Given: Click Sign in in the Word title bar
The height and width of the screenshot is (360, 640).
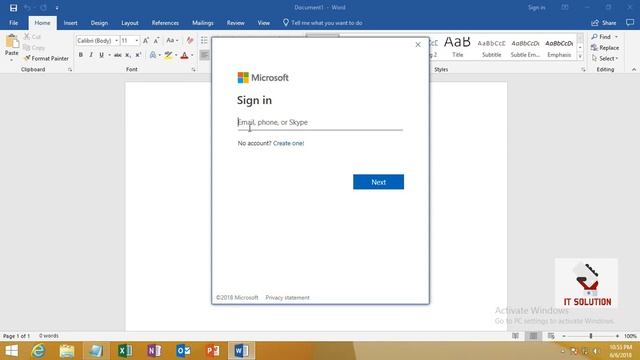Looking at the screenshot, I should [536, 8].
